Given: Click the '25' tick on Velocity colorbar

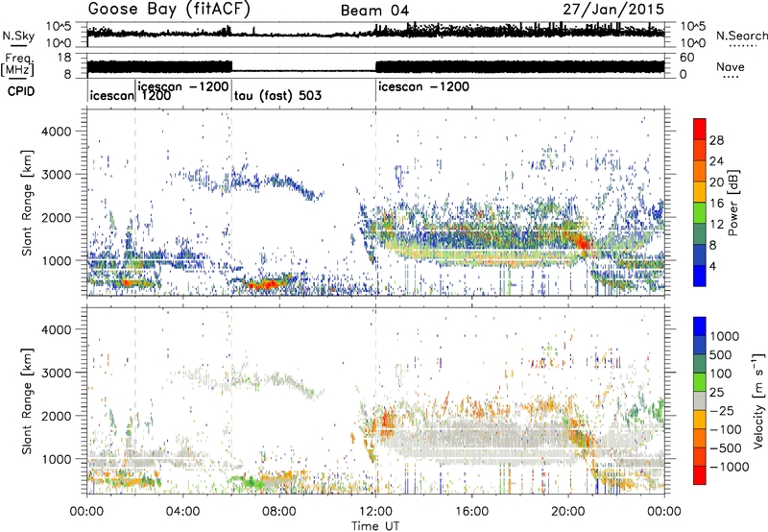Looking at the screenshot, I should click(717, 393).
